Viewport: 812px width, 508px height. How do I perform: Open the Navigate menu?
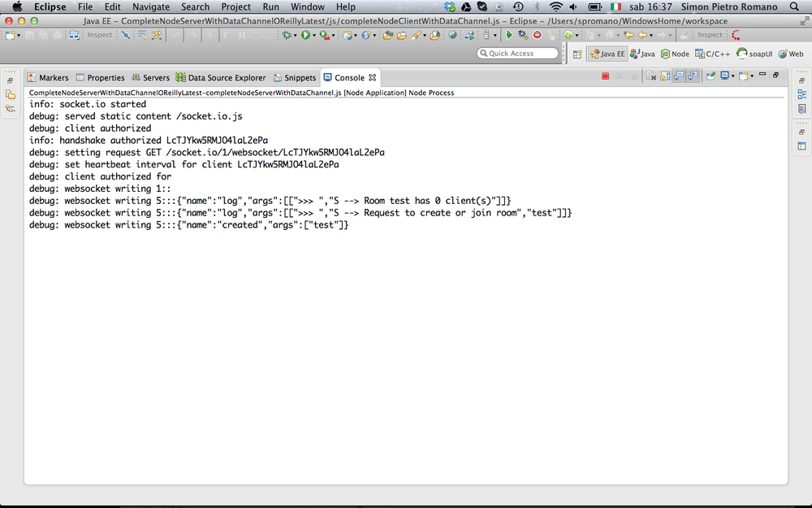(151, 7)
